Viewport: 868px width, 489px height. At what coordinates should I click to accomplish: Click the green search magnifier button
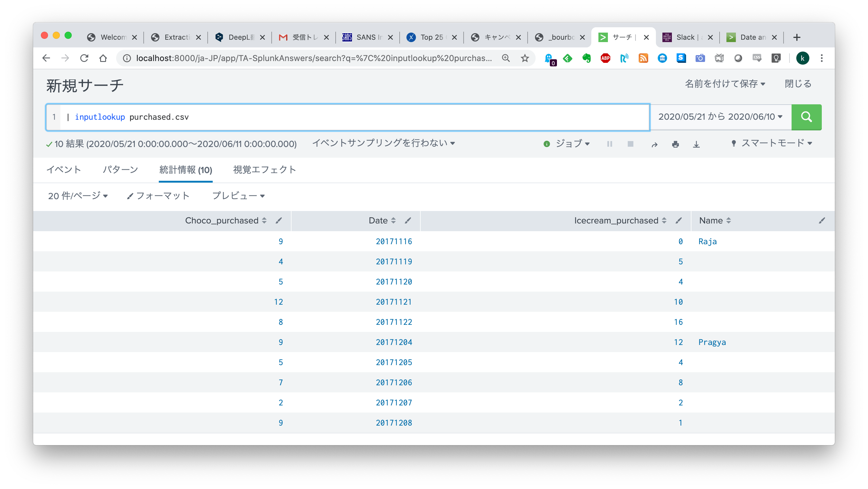(806, 117)
